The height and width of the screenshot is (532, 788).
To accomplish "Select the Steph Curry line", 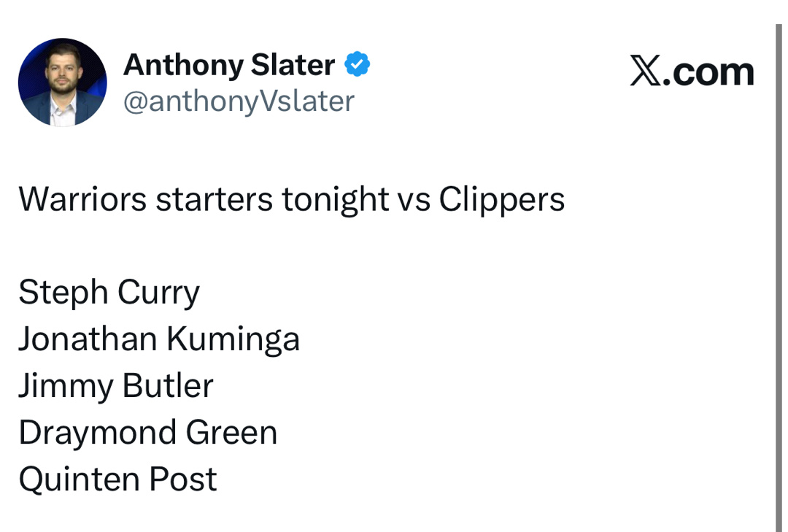I will pos(109,293).
